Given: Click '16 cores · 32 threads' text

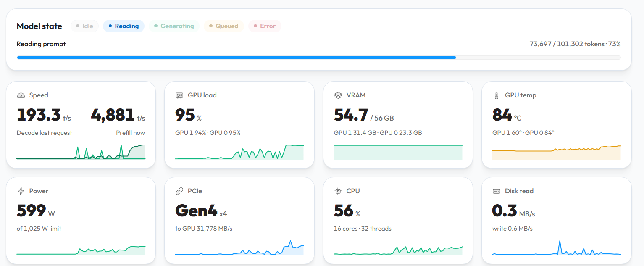Looking at the screenshot, I should [363, 229].
